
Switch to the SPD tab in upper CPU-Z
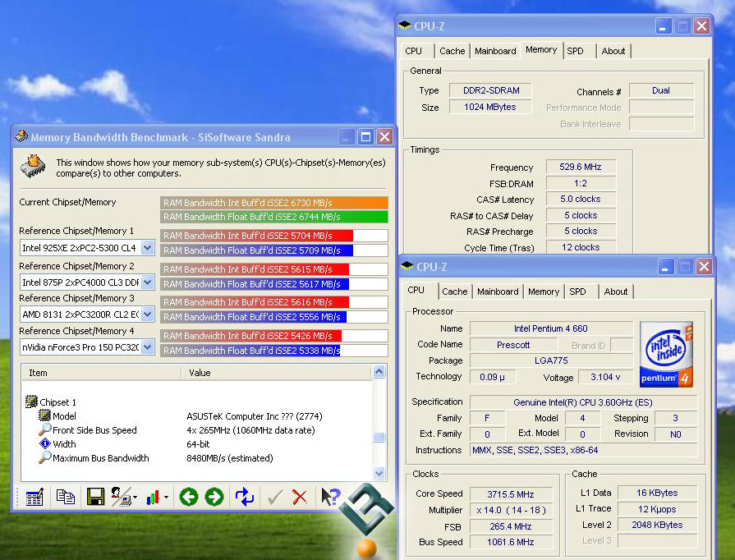tap(575, 51)
